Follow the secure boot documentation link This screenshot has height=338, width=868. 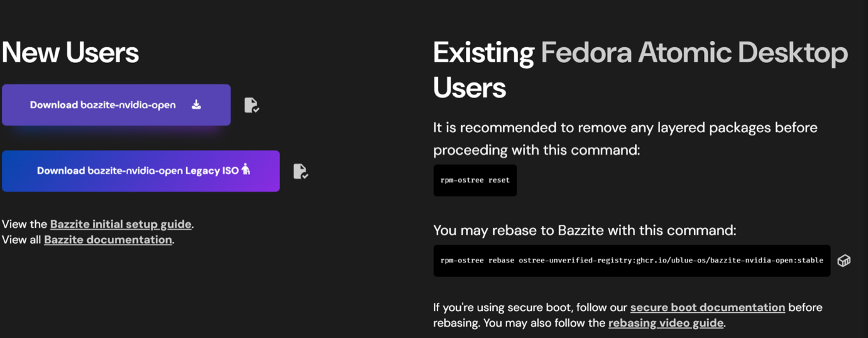pos(707,307)
